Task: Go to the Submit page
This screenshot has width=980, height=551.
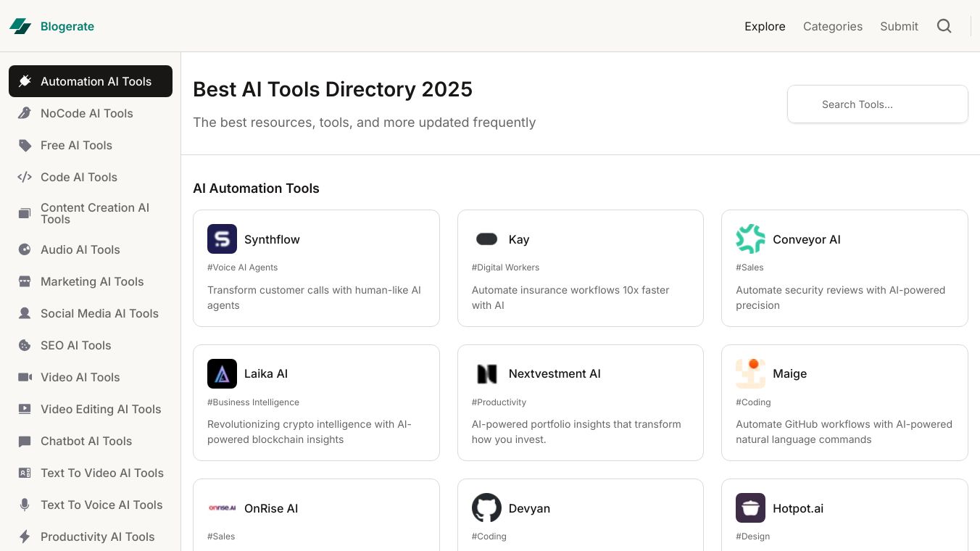Action: coord(899,26)
